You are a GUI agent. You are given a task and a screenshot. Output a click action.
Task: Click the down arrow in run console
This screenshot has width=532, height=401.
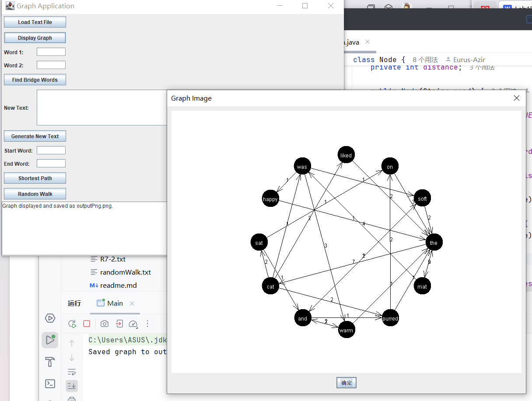pos(72,358)
